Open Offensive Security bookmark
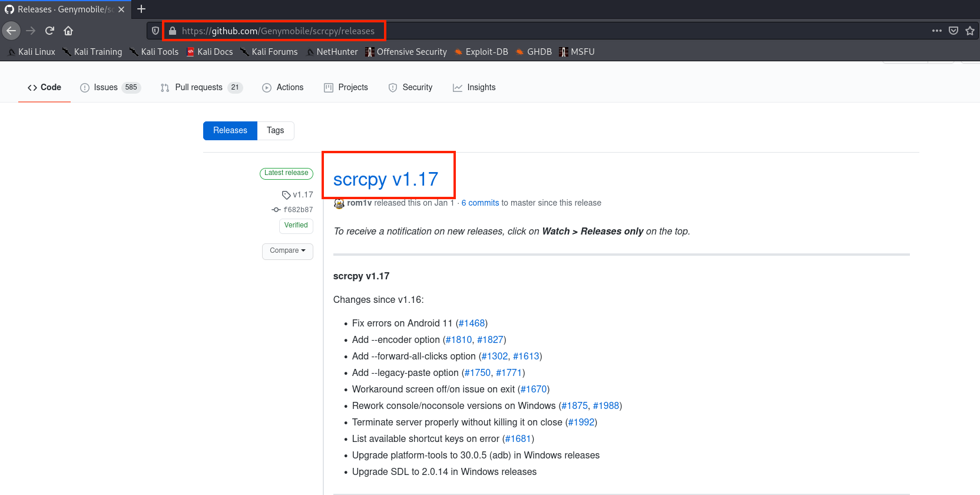This screenshot has width=980, height=495. tap(406, 52)
